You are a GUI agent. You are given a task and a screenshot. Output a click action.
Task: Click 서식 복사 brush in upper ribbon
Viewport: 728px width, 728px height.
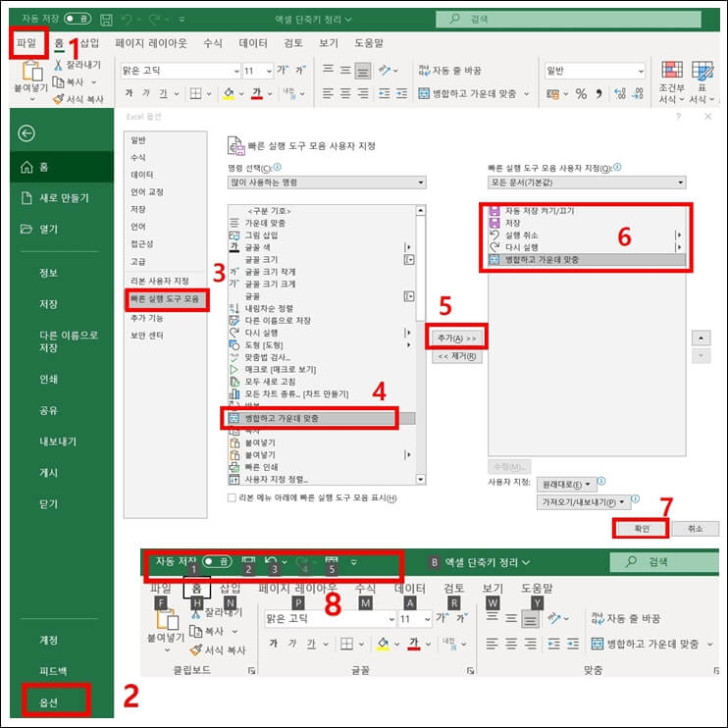point(59,99)
